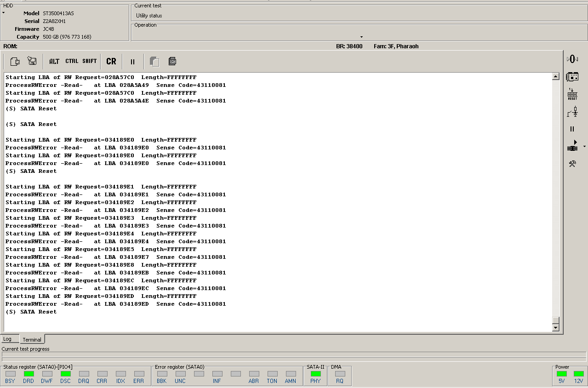Click ProcessRWError line at LBA 034189E7

(x=115, y=257)
